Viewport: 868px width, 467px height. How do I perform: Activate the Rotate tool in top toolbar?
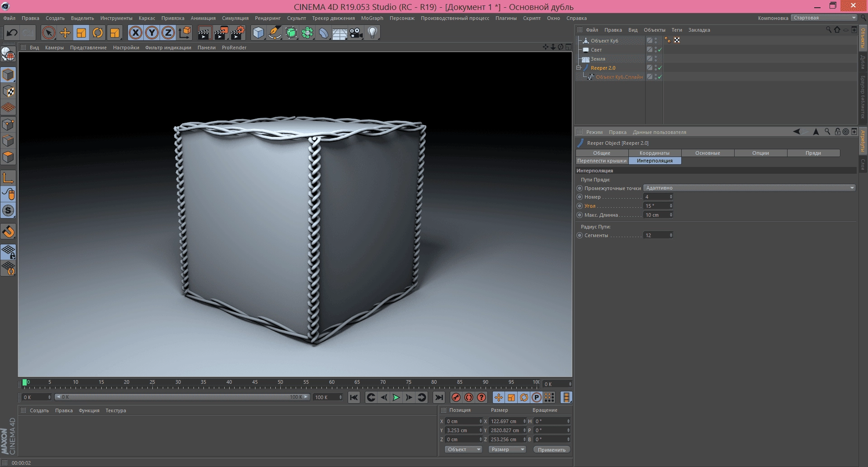tap(98, 33)
